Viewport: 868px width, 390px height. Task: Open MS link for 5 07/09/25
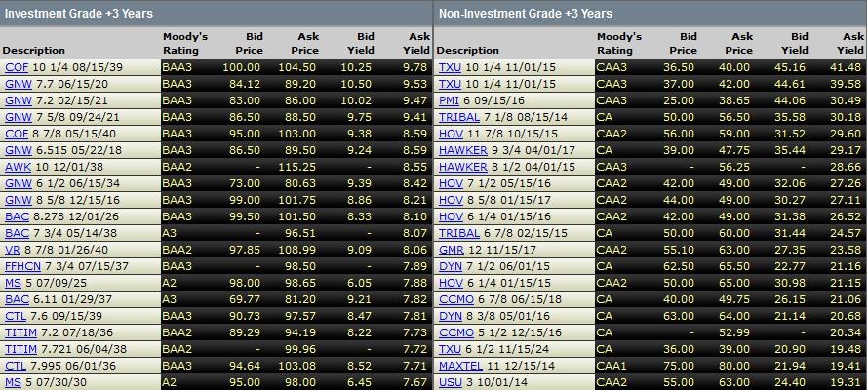point(13,283)
